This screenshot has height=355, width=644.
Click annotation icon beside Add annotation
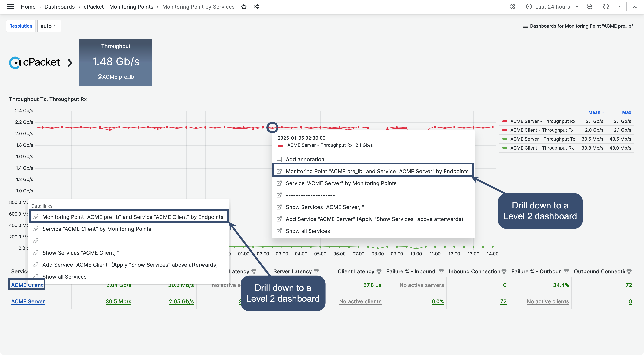tap(279, 159)
